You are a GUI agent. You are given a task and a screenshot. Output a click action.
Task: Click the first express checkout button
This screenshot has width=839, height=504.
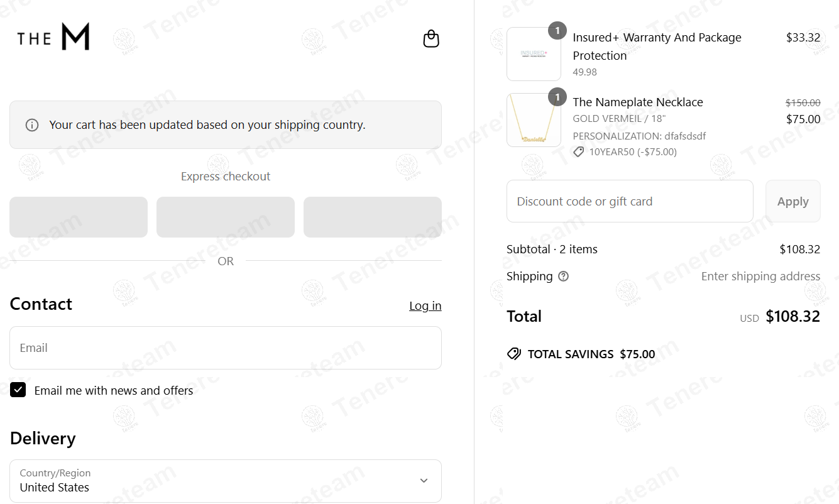pyautogui.click(x=79, y=217)
